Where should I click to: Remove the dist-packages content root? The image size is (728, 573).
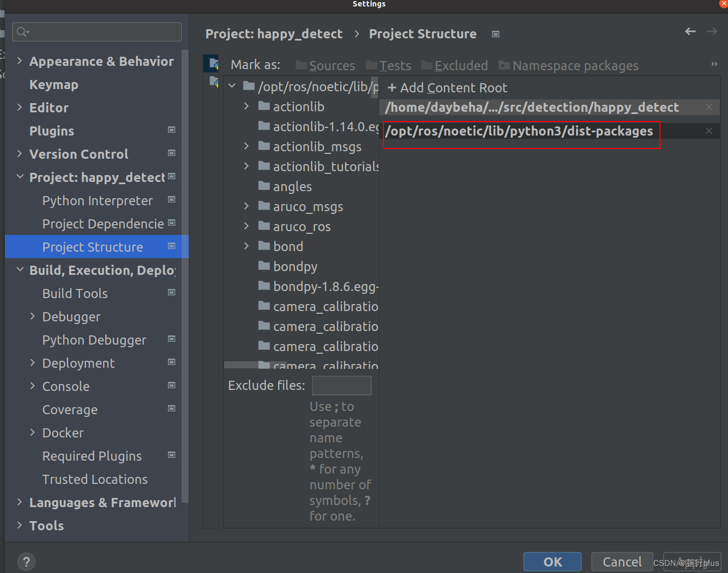pos(708,130)
